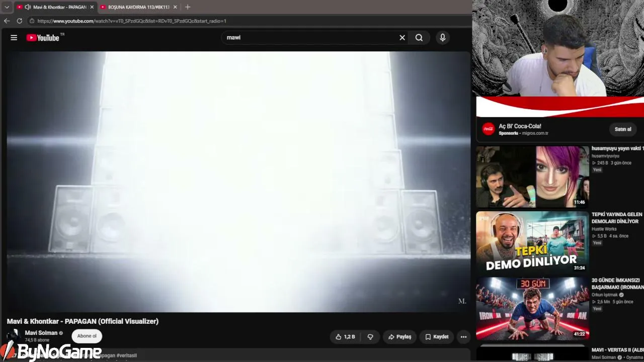The image size is (644, 362).
Task: Open a new browser tab
Action: (188, 7)
